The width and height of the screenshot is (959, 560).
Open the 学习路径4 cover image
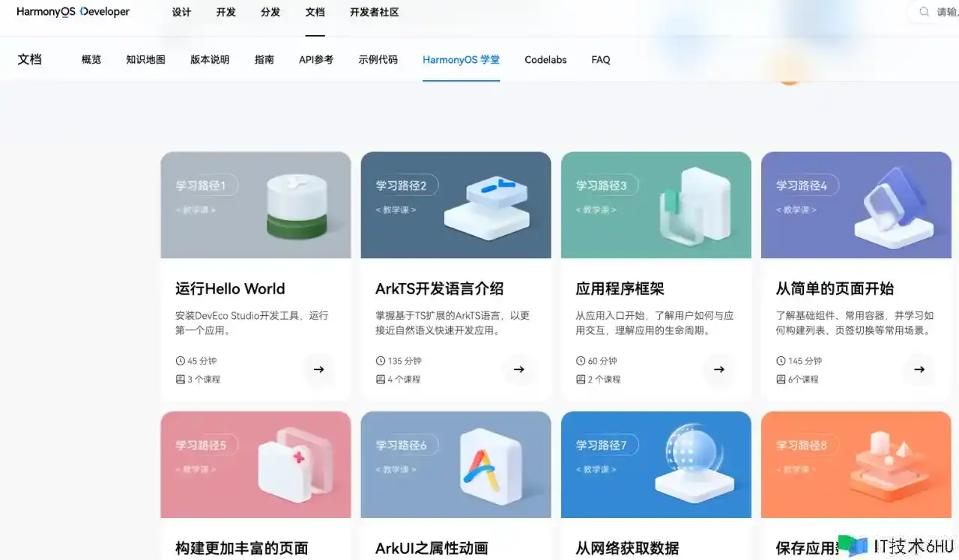856,205
